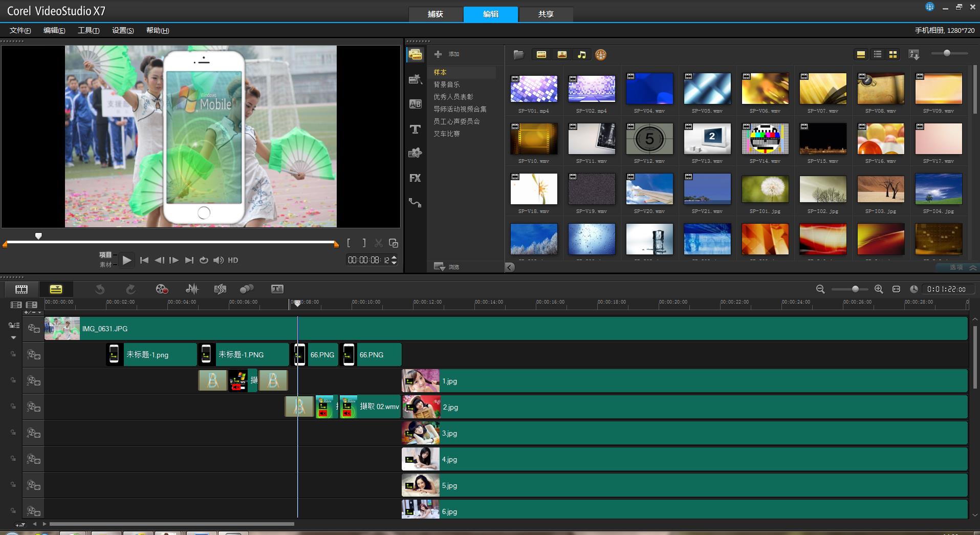Open the Track Motion icon
Screen dimensions: 980x535
click(x=247, y=289)
